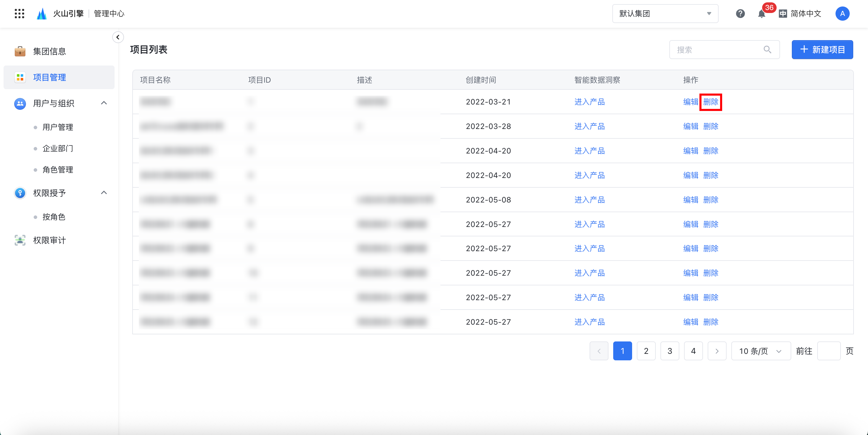Screen dimensions: 868x435
Task: Open the 默认集团 dropdown
Action: point(665,14)
